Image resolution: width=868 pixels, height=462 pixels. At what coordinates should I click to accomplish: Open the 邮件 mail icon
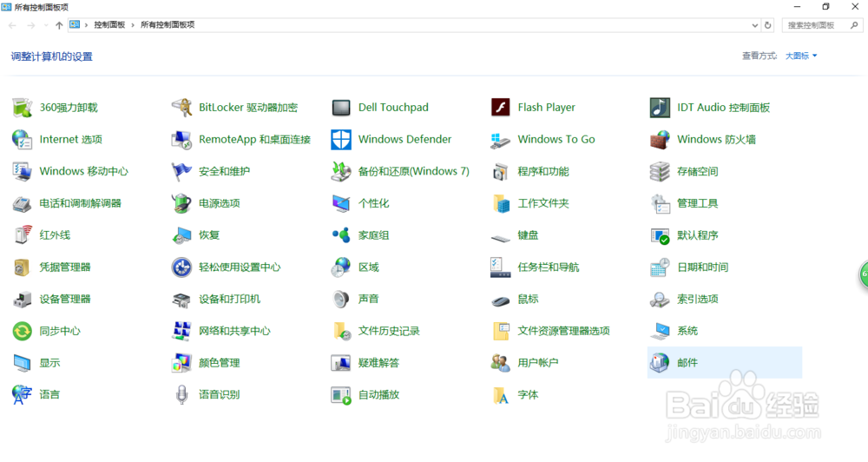coord(660,363)
